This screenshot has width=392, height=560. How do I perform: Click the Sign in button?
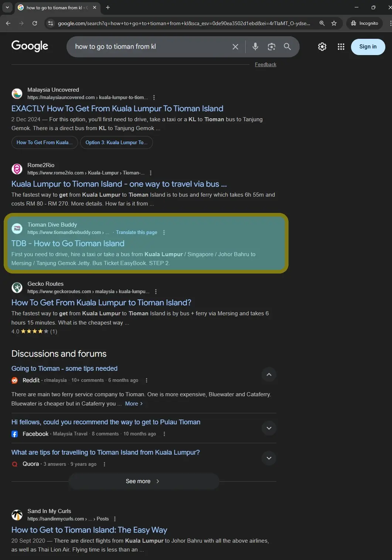pos(368,47)
